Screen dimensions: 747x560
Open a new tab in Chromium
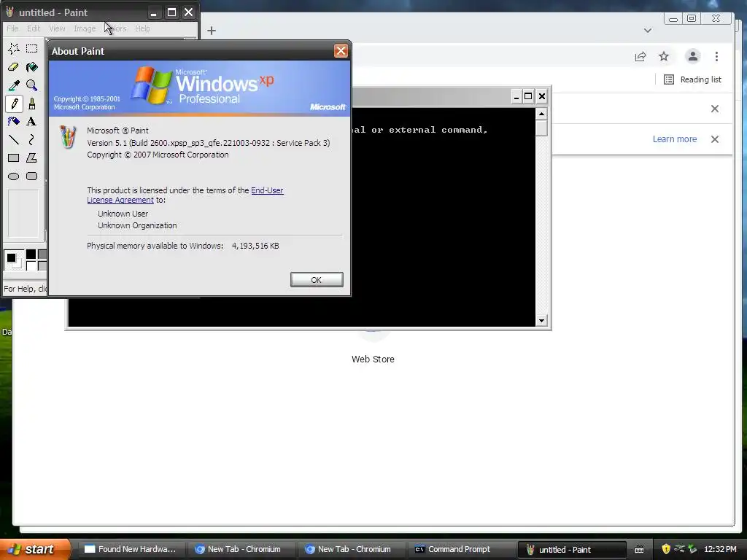(212, 31)
